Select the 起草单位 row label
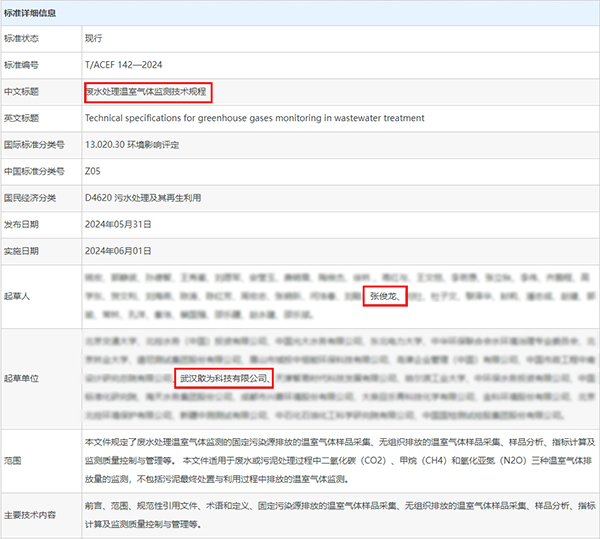 point(22,378)
